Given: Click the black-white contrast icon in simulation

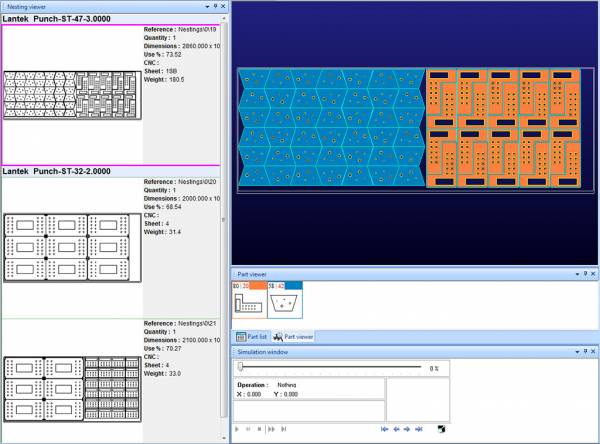Looking at the screenshot, I should 441,429.
